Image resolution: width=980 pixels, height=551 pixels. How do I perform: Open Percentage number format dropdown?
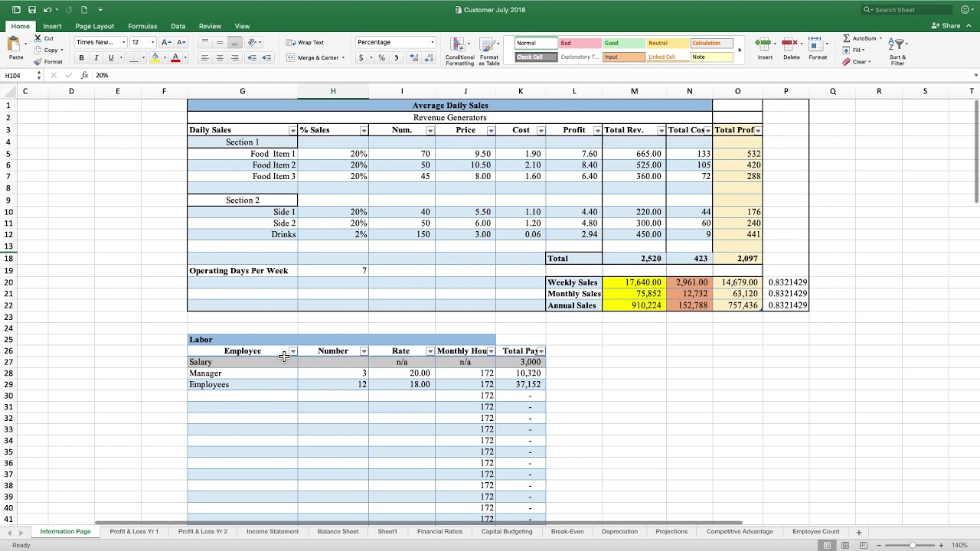(432, 42)
